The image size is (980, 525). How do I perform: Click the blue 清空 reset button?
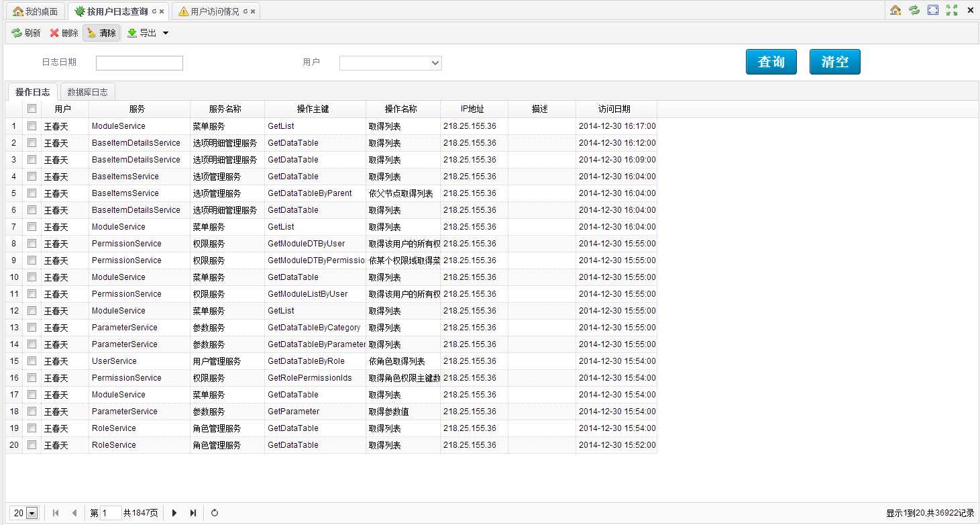point(835,62)
